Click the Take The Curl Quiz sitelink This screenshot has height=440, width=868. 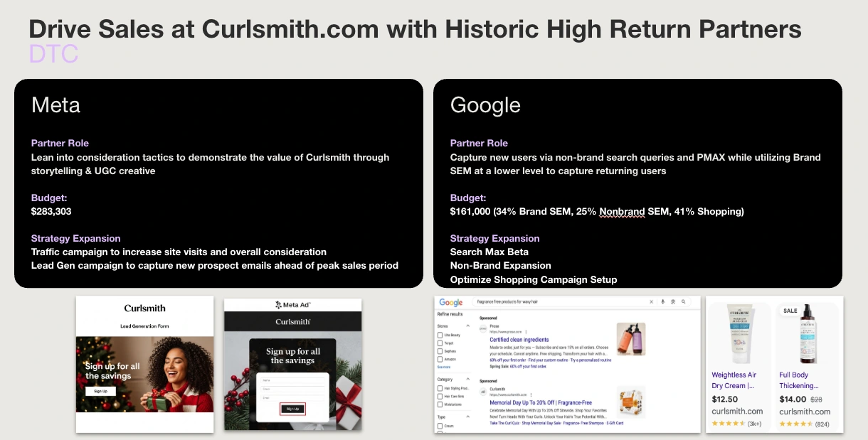(504, 423)
